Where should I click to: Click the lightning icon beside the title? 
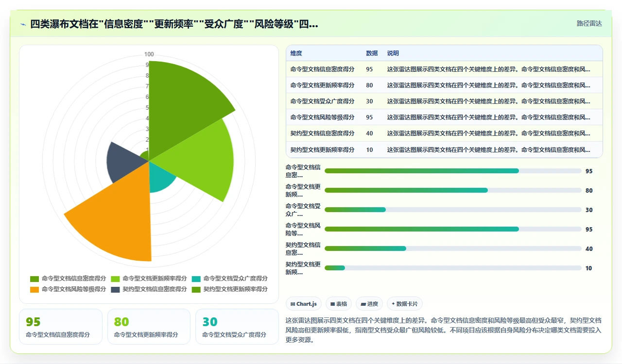click(23, 24)
